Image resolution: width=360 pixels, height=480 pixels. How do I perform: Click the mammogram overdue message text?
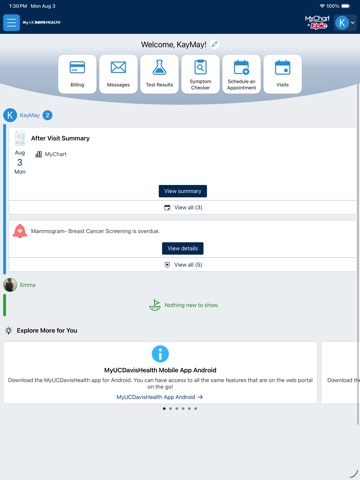95,231
